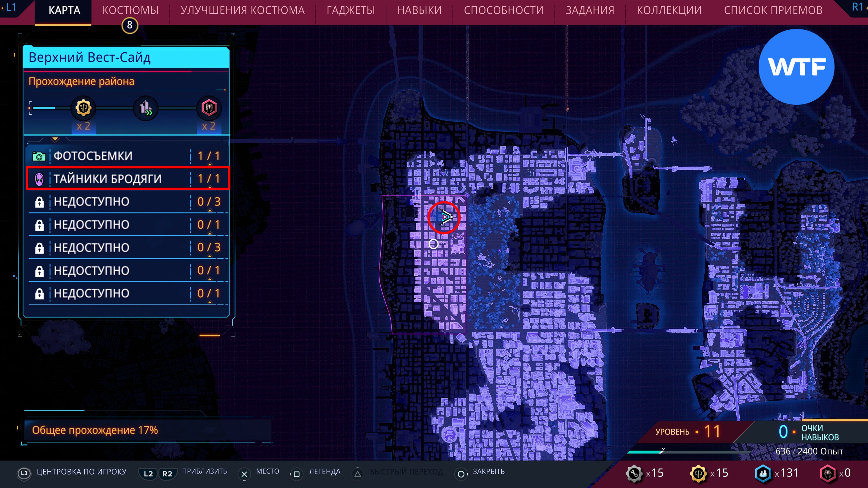The image size is (868, 488).
Task: Open the НАВЫКИ tab
Action: [x=419, y=10]
